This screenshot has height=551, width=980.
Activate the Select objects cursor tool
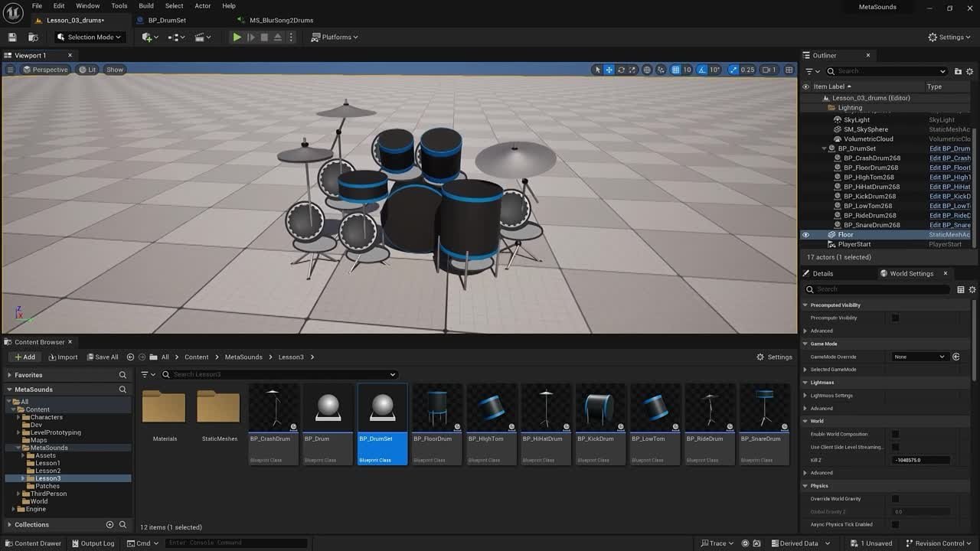click(x=598, y=70)
